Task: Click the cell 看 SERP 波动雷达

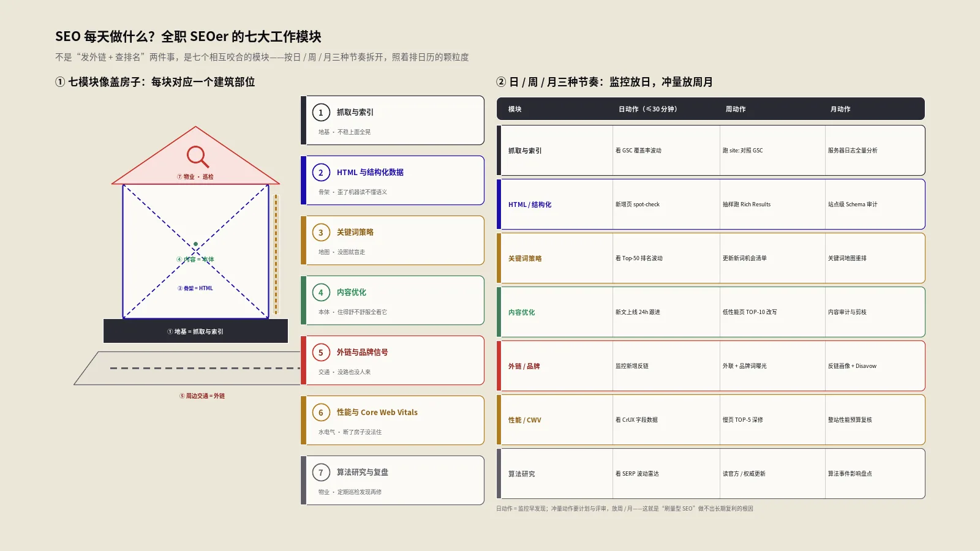Action: point(637,474)
